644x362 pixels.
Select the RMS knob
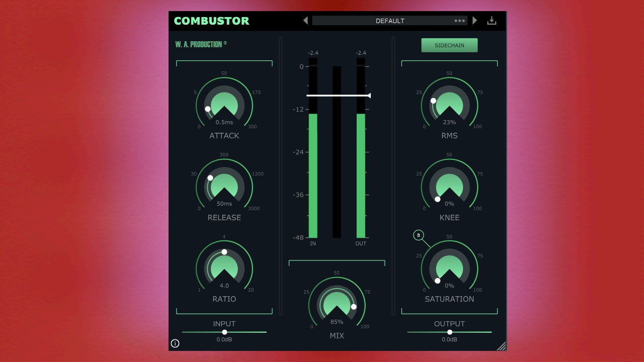tap(449, 104)
